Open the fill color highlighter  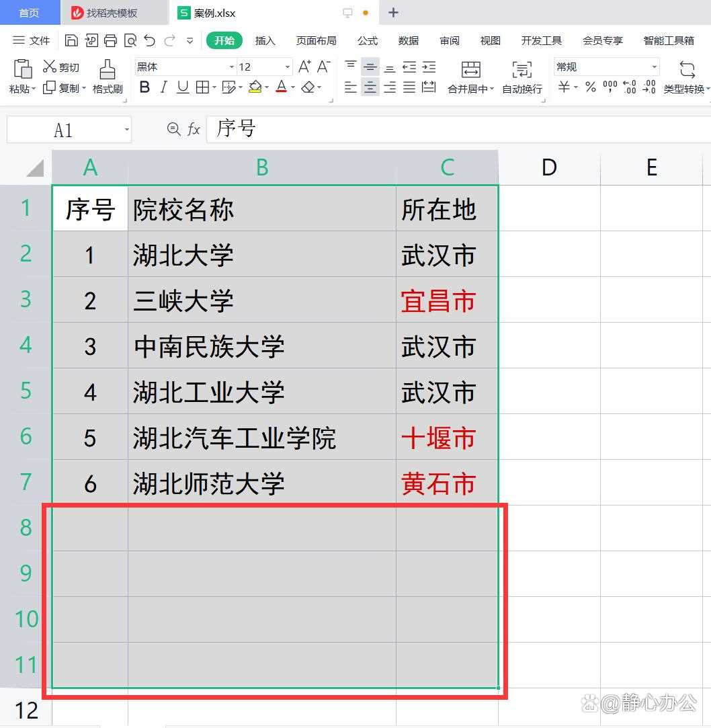255,87
